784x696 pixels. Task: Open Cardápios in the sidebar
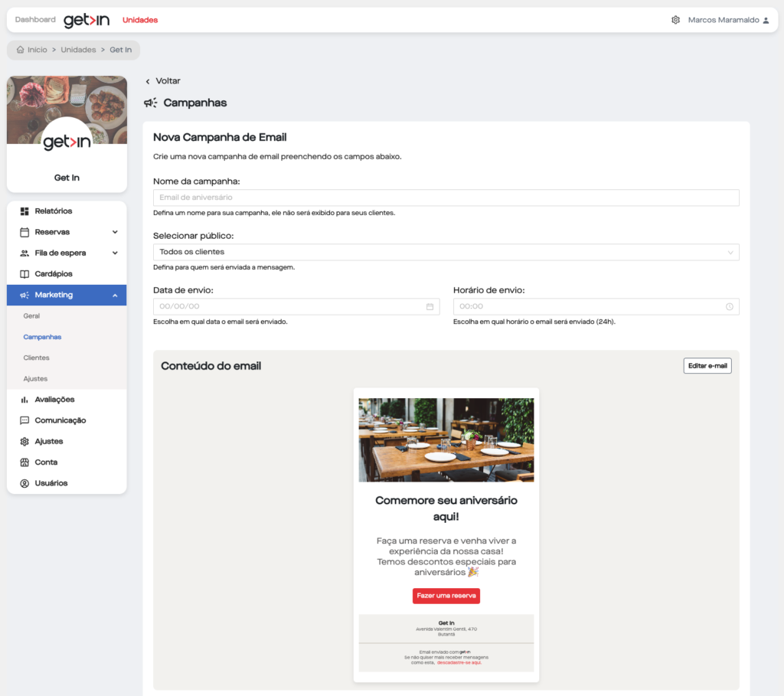53,274
